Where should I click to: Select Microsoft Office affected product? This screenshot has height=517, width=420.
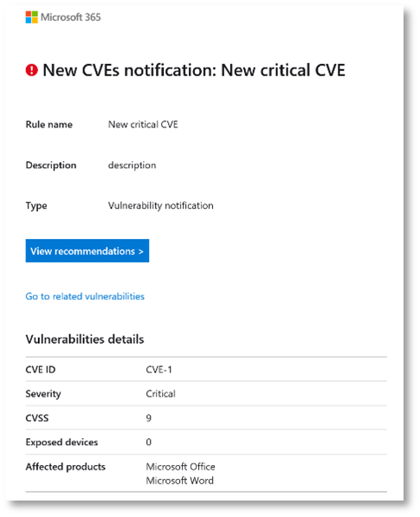[181, 467]
